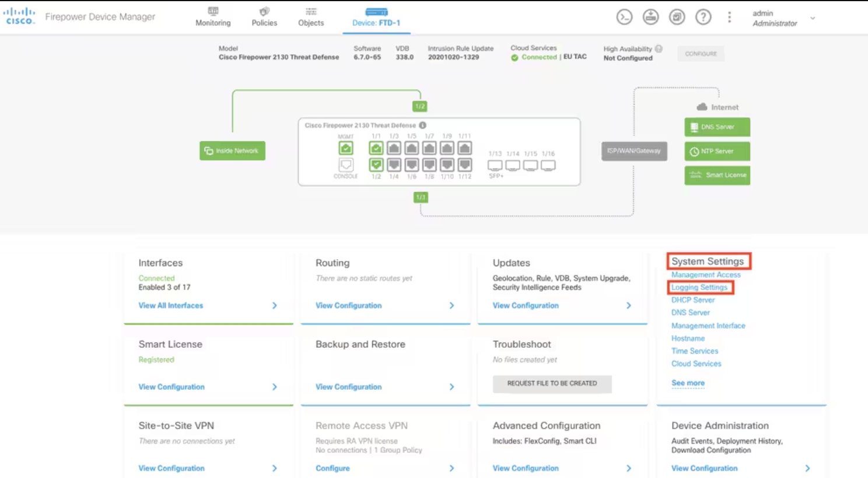Screen dimensions: 868x478
Task: Open the help question mark icon
Action: point(703,18)
